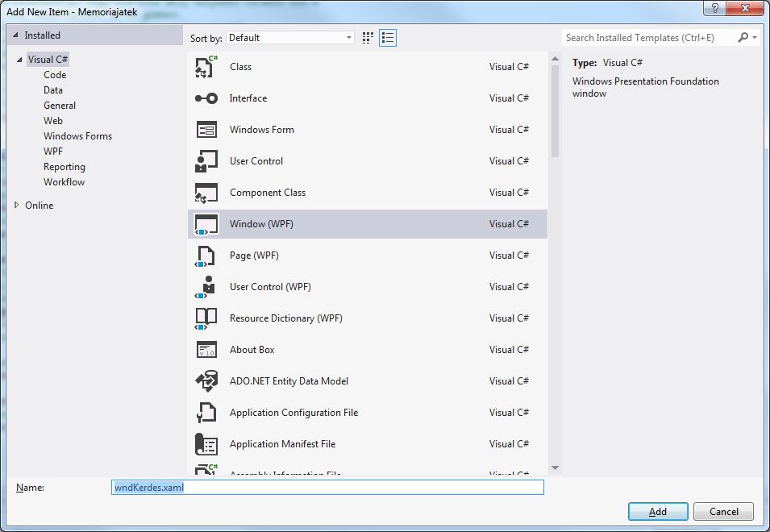The height and width of the screenshot is (532, 770).
Task: Select the Class template icon
Action: click(x=206, y=67)
